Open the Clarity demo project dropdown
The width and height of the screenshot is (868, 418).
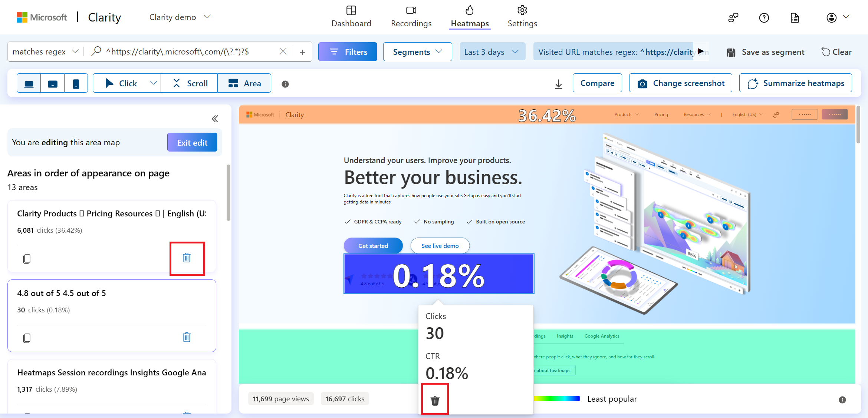180,17
